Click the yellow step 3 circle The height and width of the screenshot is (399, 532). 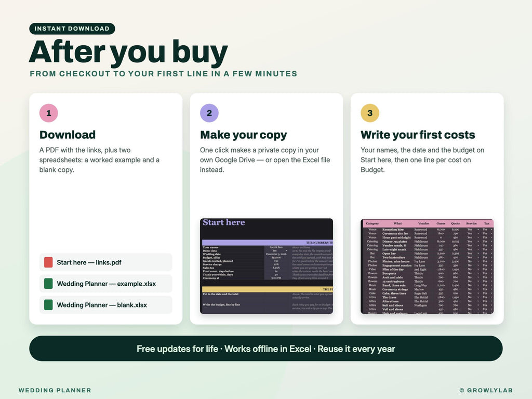[x=370, y=113]
